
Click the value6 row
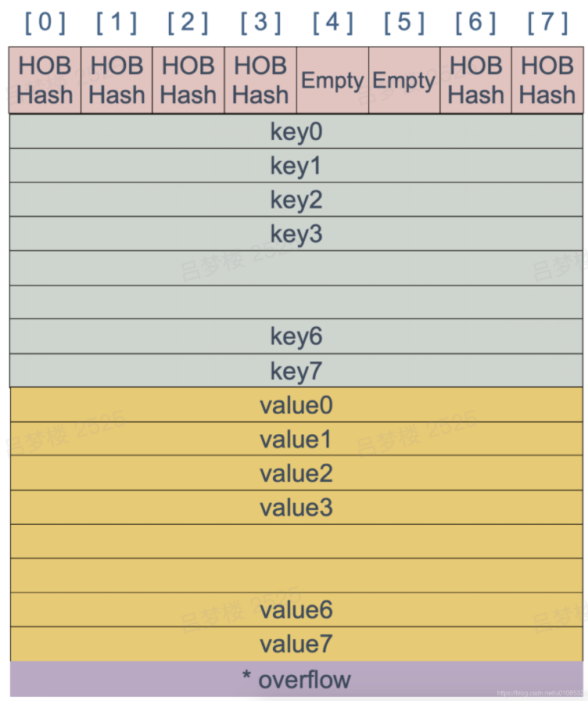point(296,609)
